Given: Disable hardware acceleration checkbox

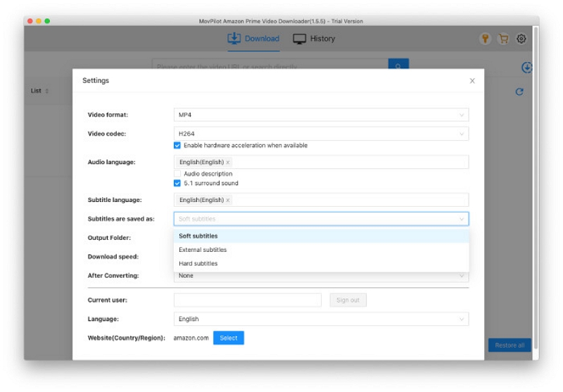Looking at the screenshot, I should click(x=177, y=146).
